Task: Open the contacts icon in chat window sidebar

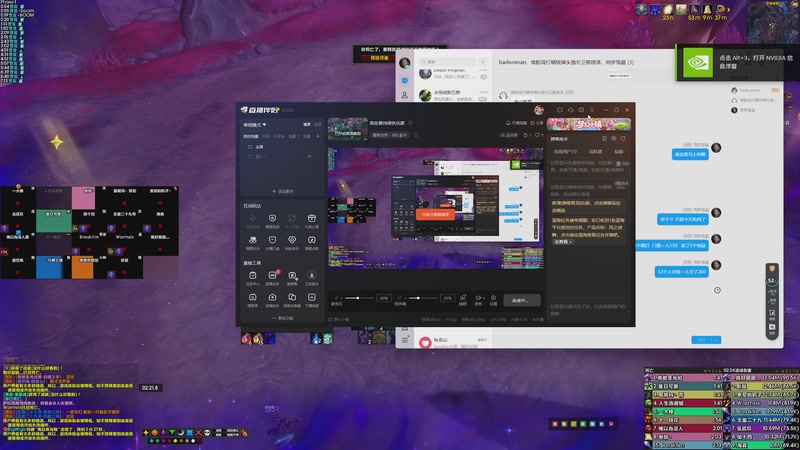Action: coord(405,95)
